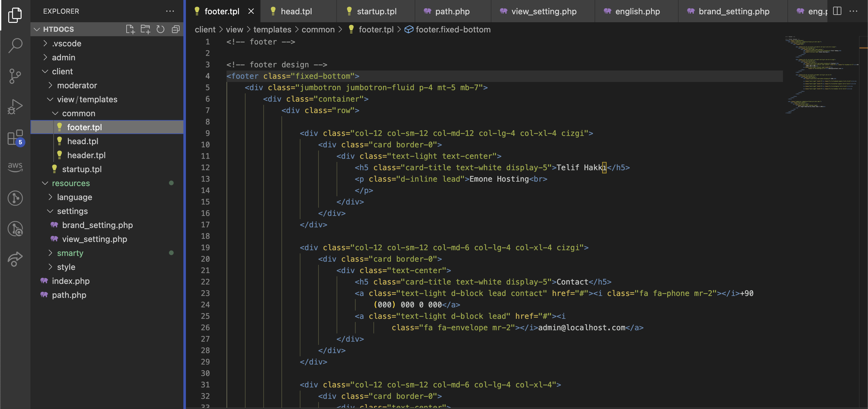Click the New File icon in HTDOCS header
The width and height of the screenshot is (868, 409).
coord(130,29)
